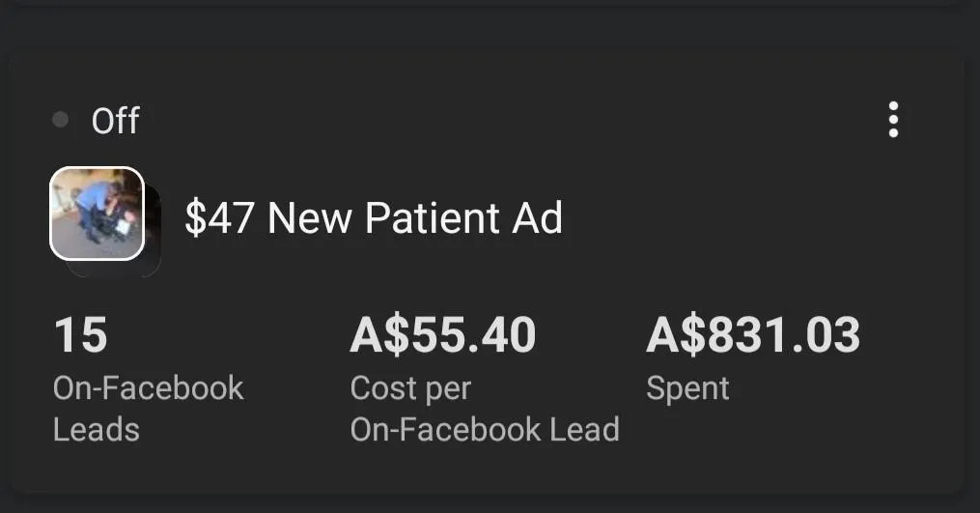Select the A$55.40 cost value

442,335
